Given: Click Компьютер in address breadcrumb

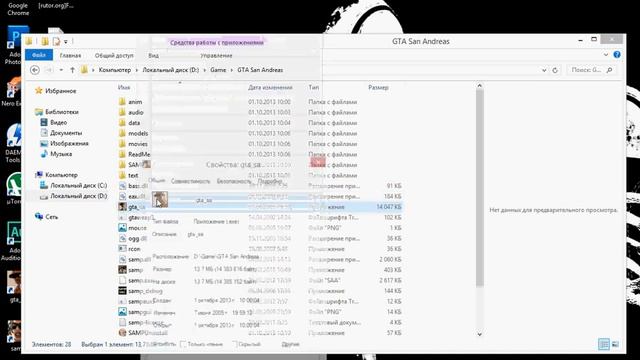Looking at the screenshot, I should click(115, 70).
